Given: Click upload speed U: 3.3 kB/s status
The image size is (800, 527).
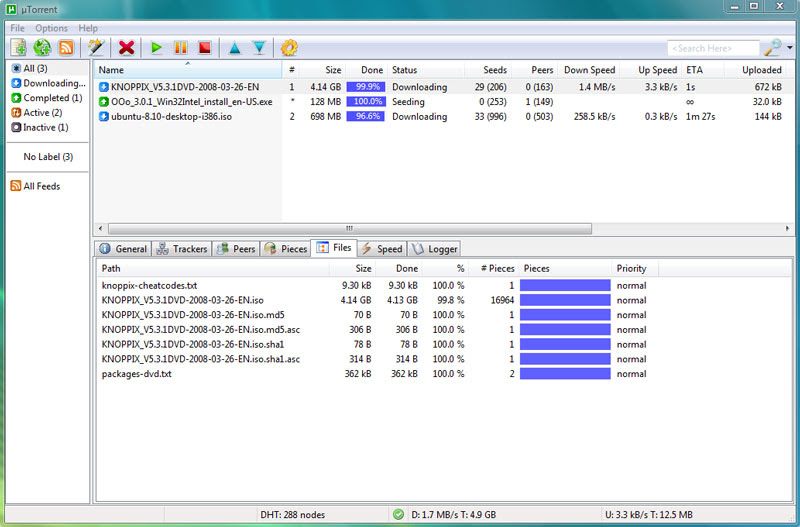Looking at the screenshot, I should [x=648, y=515].
